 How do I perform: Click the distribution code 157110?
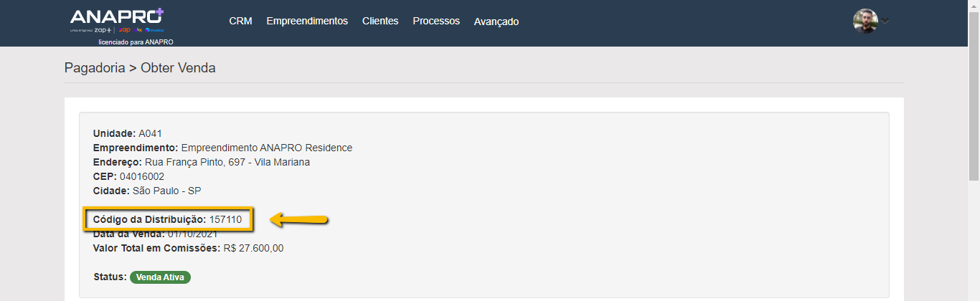226,219
